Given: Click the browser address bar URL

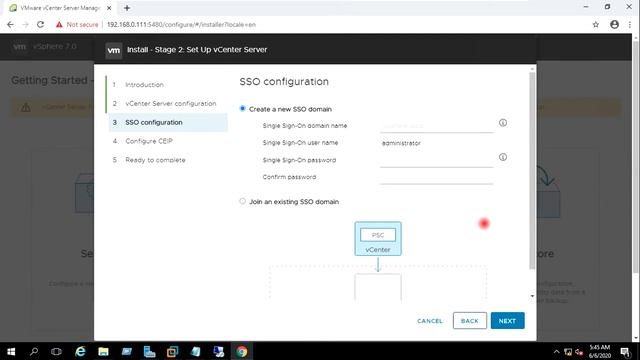Looking at the screenshot, I should (x=181, y=24).
